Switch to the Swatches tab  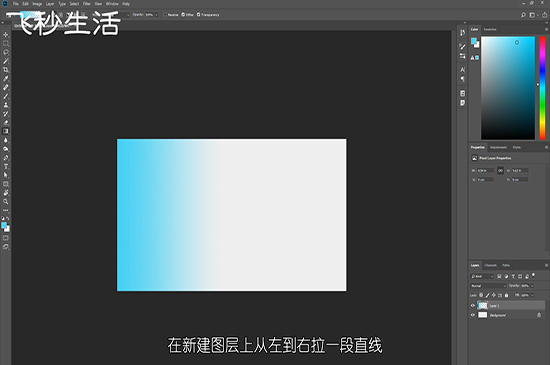click(490, 29)
